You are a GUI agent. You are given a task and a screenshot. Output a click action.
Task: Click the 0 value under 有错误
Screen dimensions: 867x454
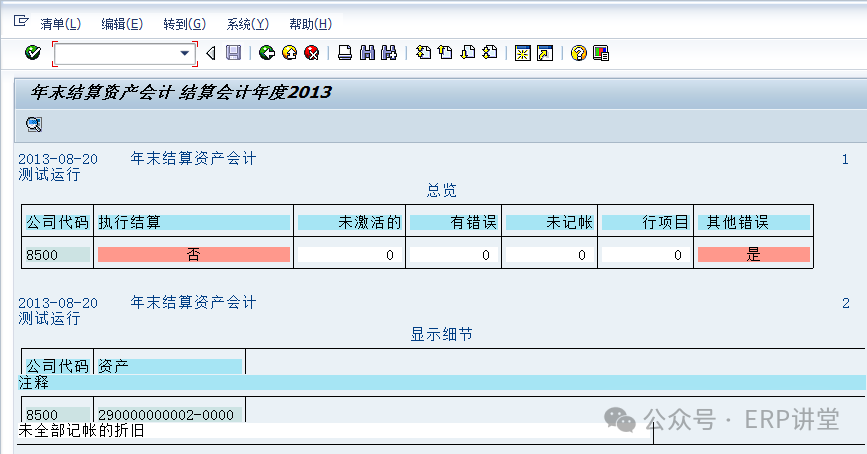click(453, 254)
